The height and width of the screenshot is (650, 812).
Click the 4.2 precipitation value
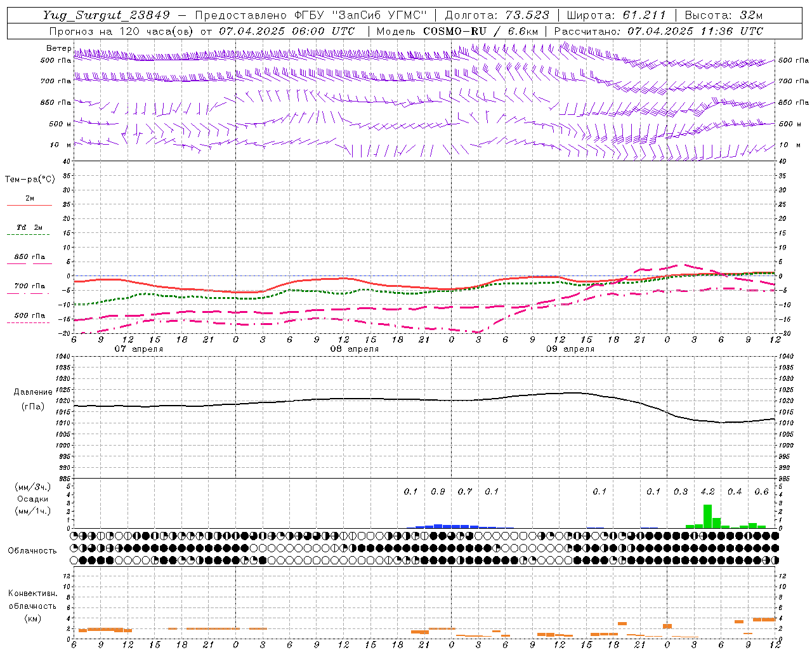[707, 491]
